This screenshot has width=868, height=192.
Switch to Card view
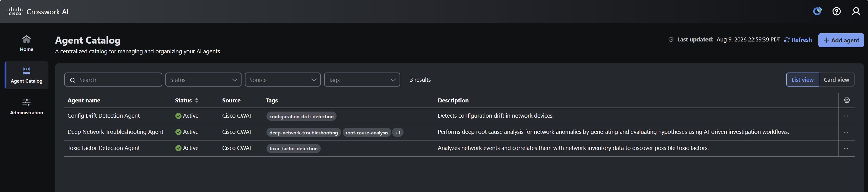[836, 80]
